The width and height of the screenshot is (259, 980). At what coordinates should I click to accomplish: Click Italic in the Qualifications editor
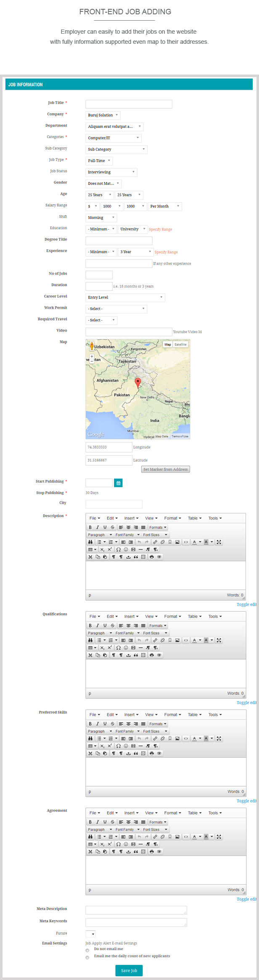98,625
